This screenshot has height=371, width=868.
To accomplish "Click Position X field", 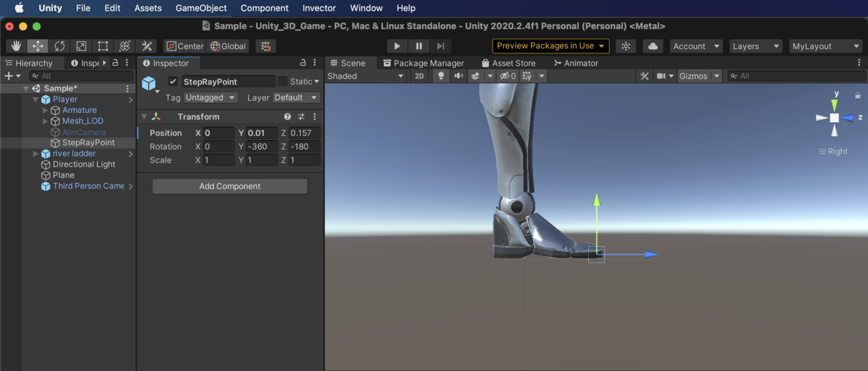I will coord(218,133).
